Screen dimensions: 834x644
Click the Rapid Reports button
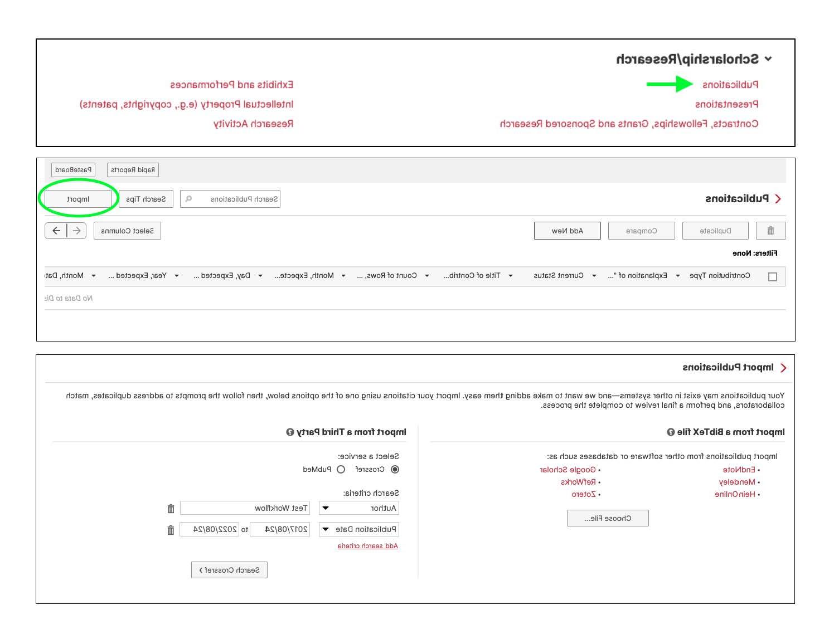tap(133, 170)
